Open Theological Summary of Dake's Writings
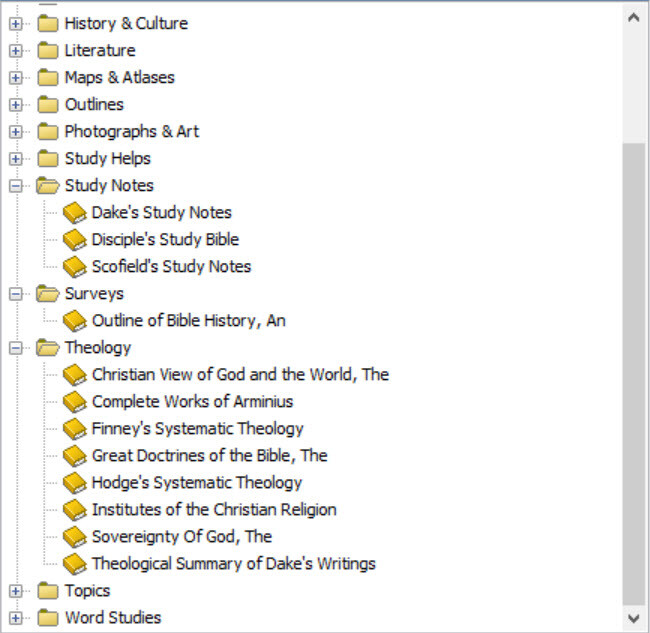This screenshot has height=633, width=650. (x=233, y=564)
